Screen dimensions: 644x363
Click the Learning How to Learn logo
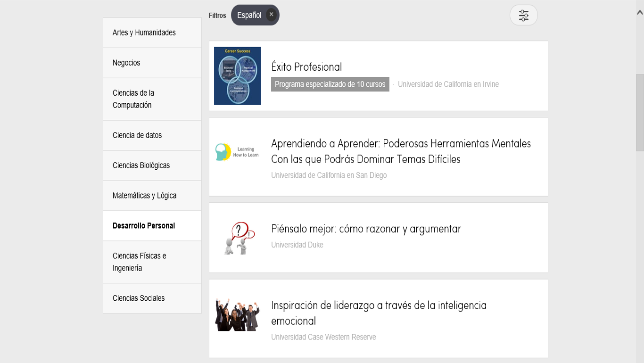pyautogui.click(x=237, y=152)
